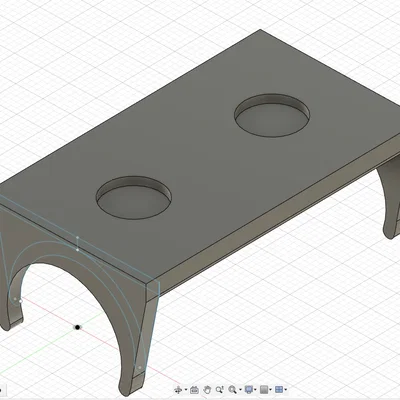
Task: Select the right circular hole in tabletop
Action: point(272,115)
